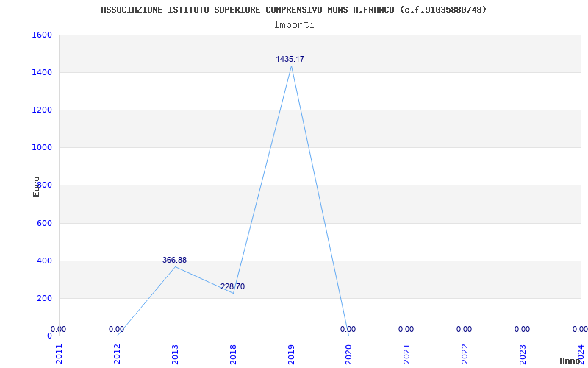Click the 1000 y-axis tick label

click(x=42, y=148)
